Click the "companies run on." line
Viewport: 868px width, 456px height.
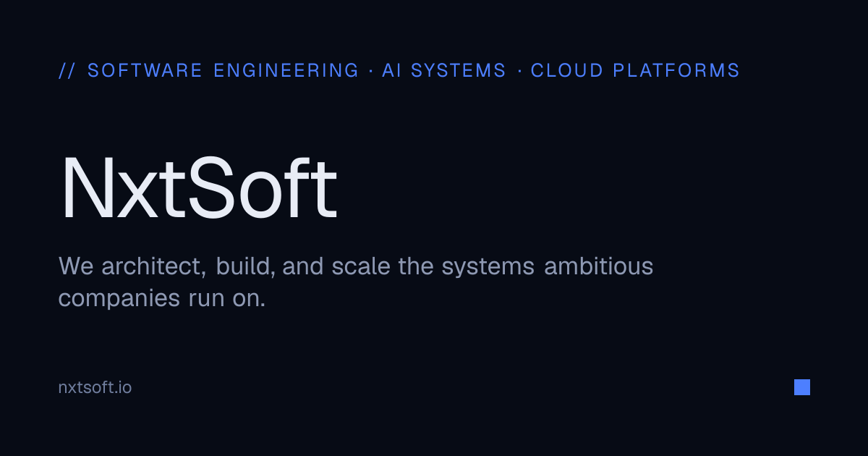coord(162,298)
